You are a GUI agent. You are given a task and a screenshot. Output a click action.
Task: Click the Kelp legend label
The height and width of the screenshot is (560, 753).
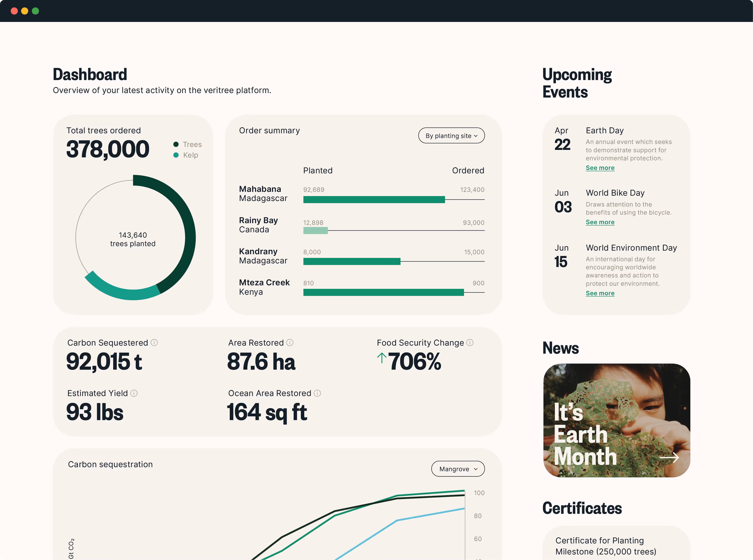point(191,155)
